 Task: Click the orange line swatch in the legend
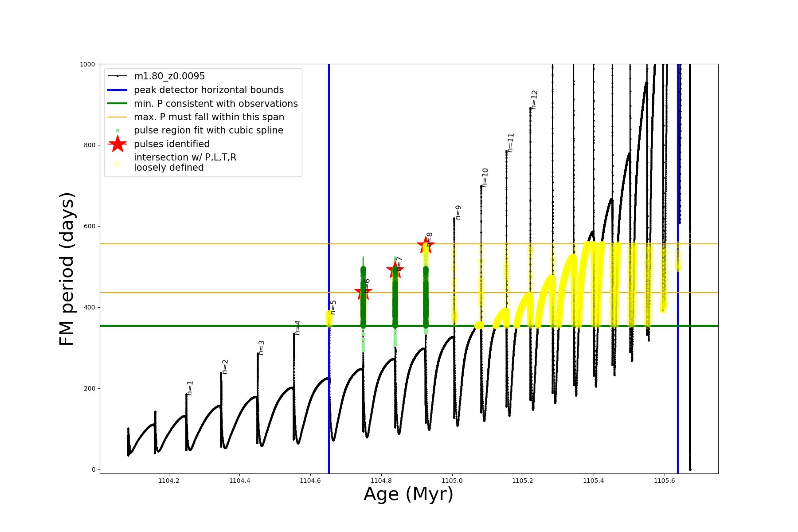(117, 117)
